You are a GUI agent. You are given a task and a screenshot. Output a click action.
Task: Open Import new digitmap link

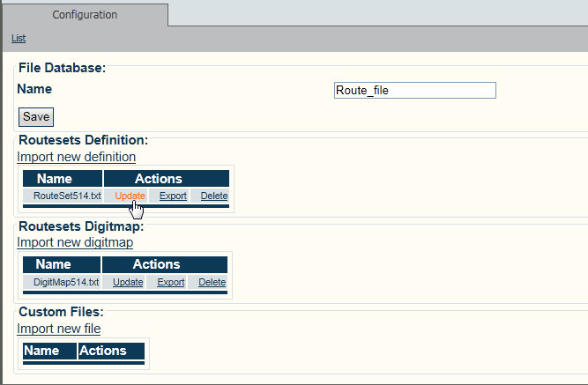click(x=75, y=242)
